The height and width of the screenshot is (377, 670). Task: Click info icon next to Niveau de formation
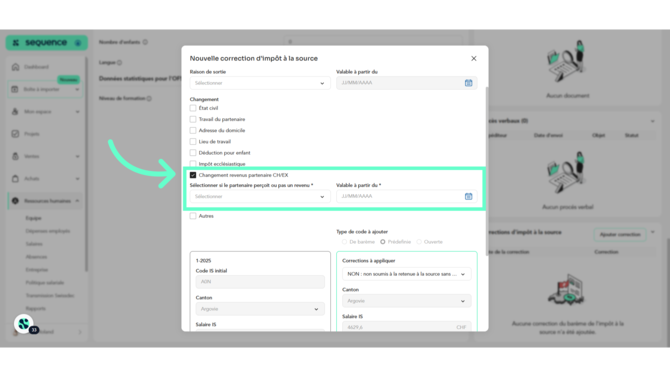coord(149,98)
